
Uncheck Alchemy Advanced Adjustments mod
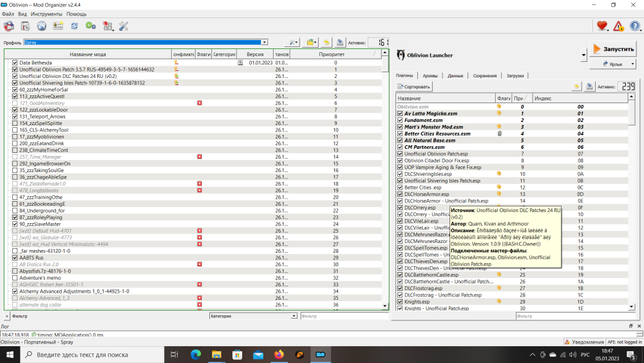(x=15, y=291)
